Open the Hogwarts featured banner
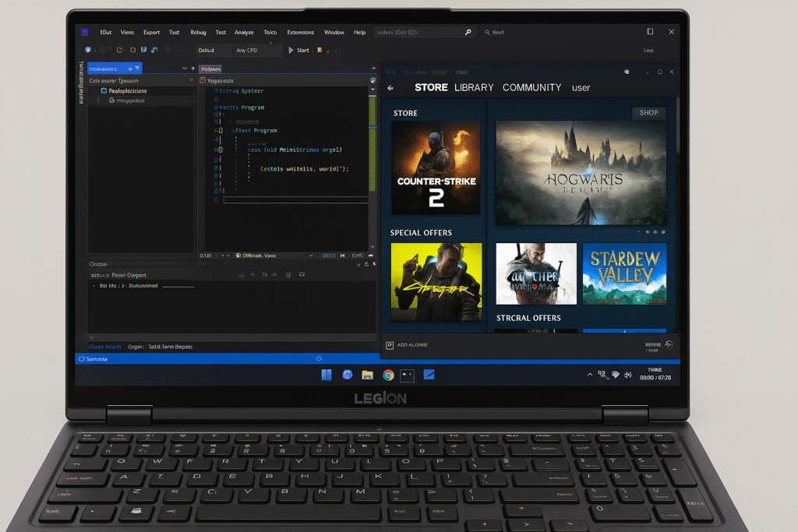Screen dimensions: 798x532 [x=581, y=172]
